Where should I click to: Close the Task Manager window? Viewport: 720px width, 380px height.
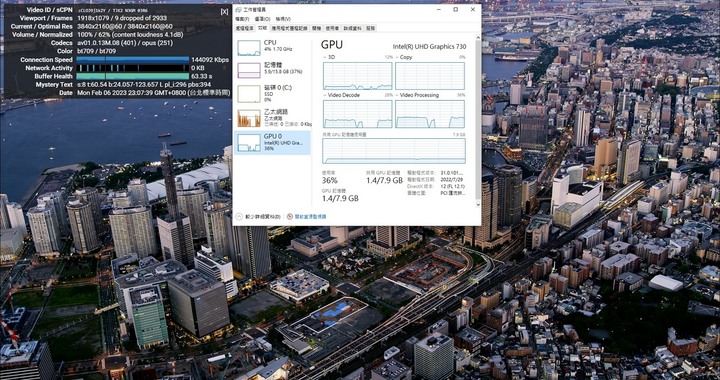click(x=472, y=10)
